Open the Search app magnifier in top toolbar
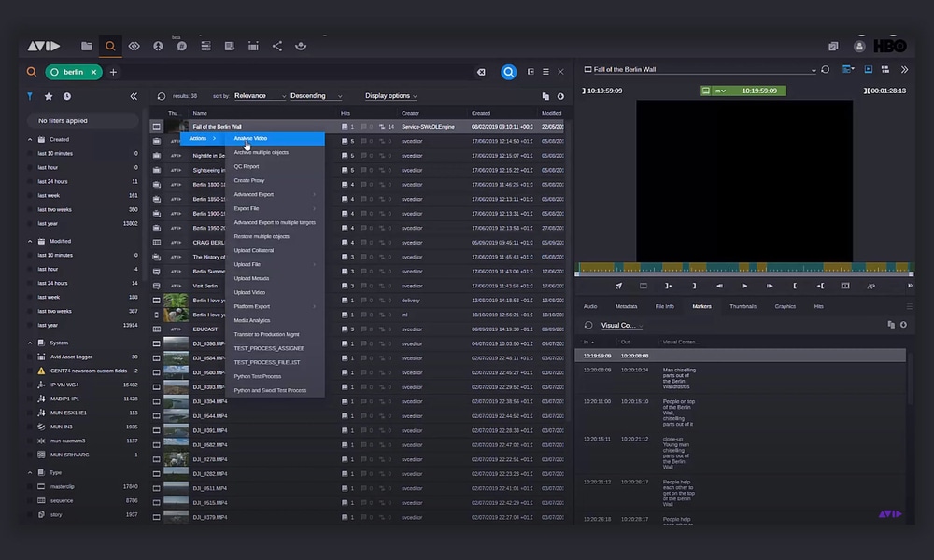 click(110, 46)
